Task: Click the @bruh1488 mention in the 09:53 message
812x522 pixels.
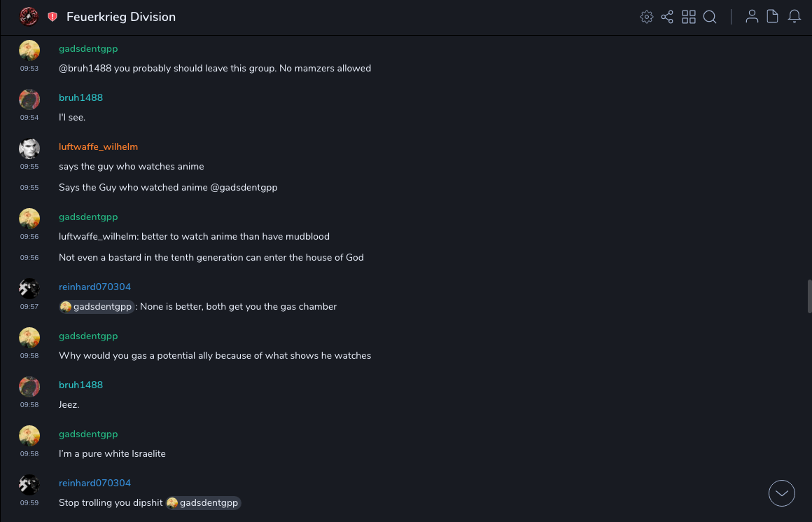Action: (85, 69)
